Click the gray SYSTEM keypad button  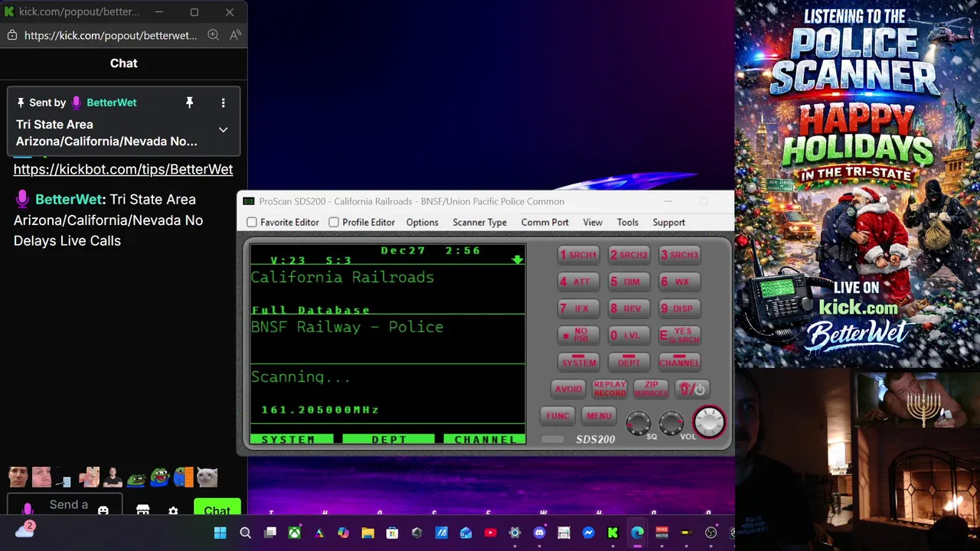click(578, 361)
